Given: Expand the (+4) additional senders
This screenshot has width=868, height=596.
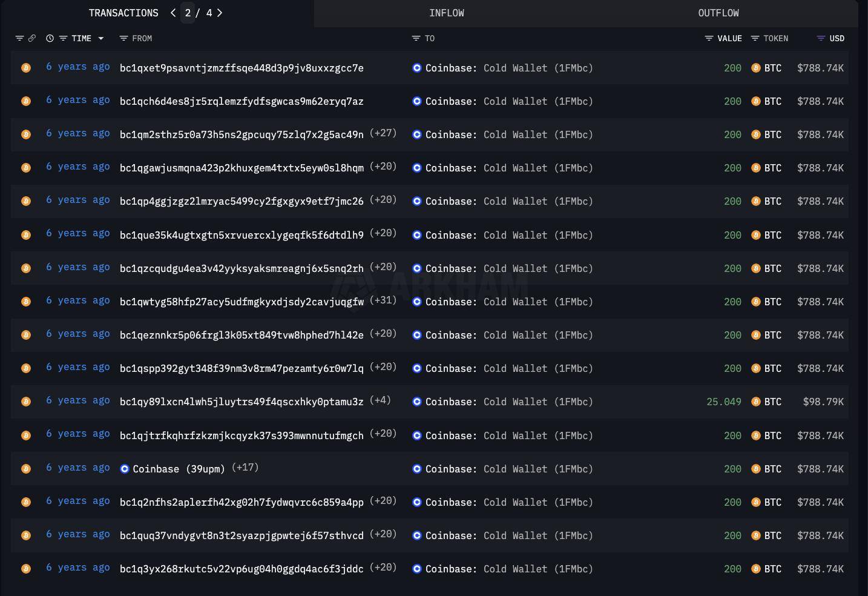Looking at the screenshot, I should pos(380,400).
